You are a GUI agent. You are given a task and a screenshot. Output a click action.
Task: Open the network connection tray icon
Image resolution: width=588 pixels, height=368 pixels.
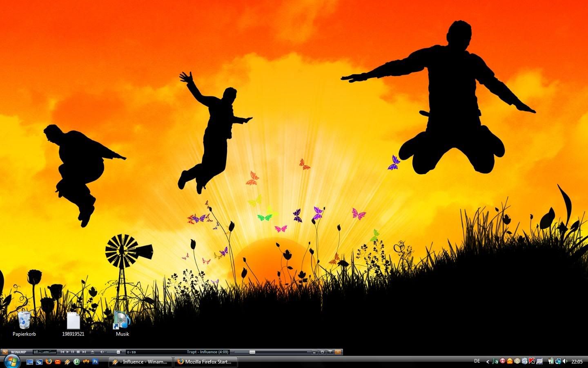[558, 361]
